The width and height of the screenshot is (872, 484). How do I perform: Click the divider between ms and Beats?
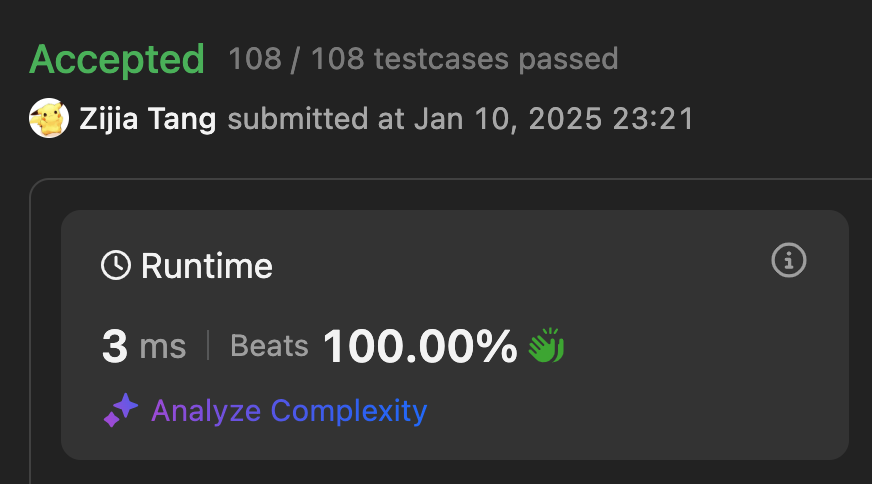[x=208, y=346]
